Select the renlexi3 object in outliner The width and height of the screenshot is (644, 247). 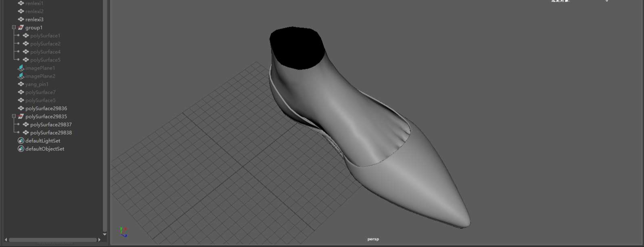[x=34, y=19]
